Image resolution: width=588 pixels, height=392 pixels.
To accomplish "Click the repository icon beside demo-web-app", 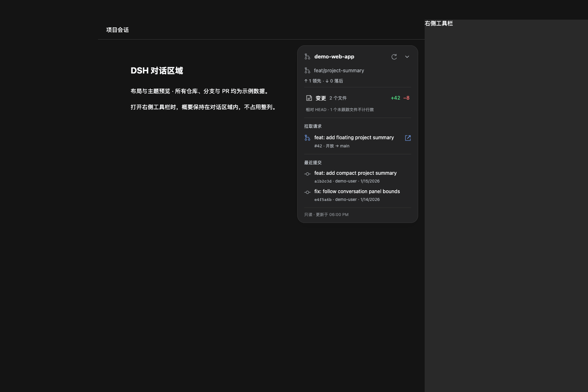I will pos(307,57).
